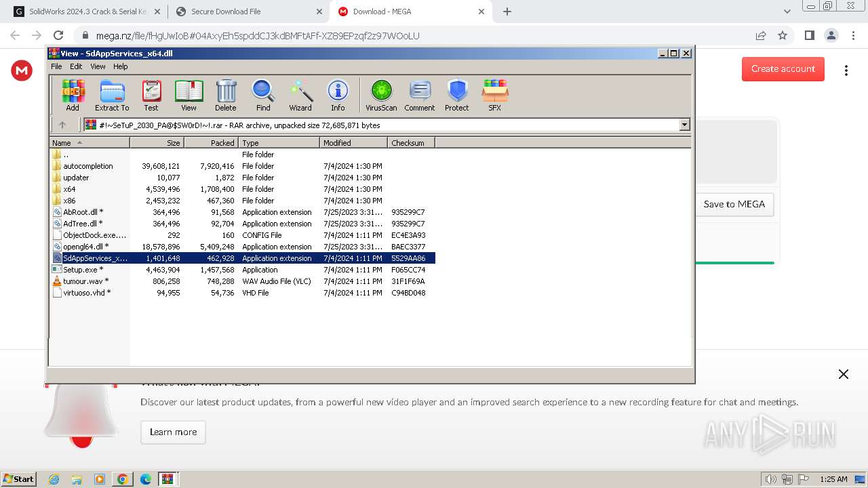The width and height of the screenshot is (868, 488).
Task: Sort by the Type column header
Action: (279, 142)
